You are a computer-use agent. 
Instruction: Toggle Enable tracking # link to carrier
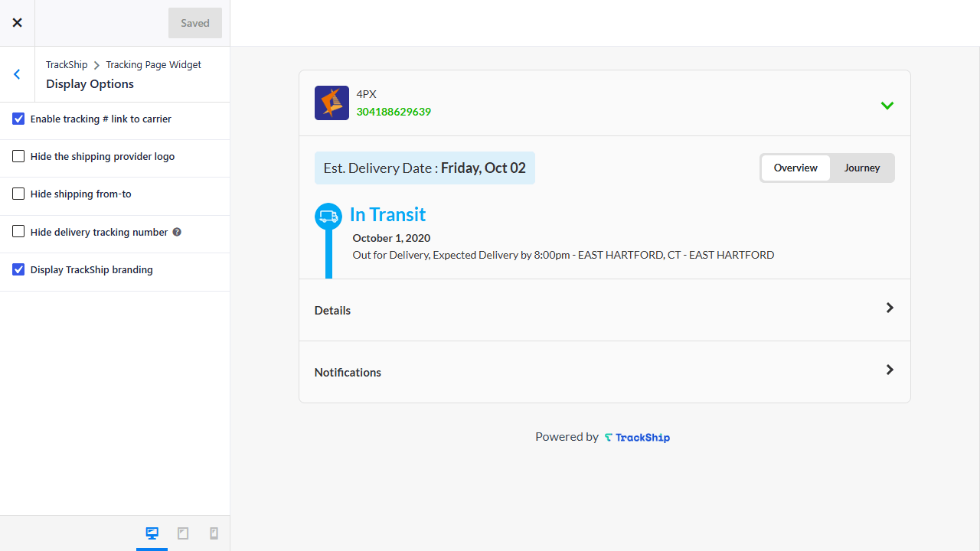click(x=18, y=119)
